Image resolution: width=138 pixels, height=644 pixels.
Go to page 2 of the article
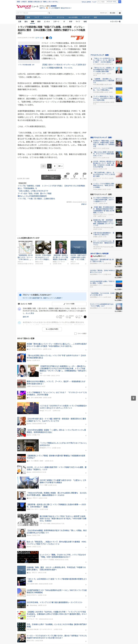(x=55, y=166)
